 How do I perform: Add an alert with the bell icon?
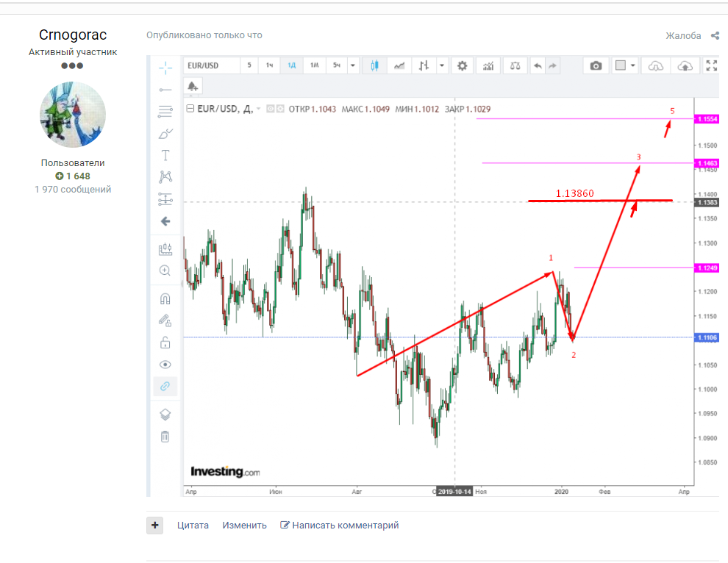[x=193, y=86]
